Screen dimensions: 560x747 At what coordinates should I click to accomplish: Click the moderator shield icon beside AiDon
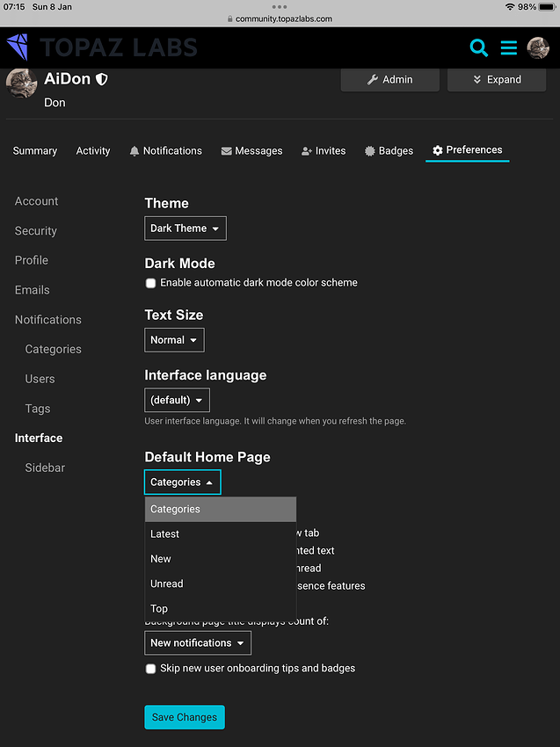[102, 79]
